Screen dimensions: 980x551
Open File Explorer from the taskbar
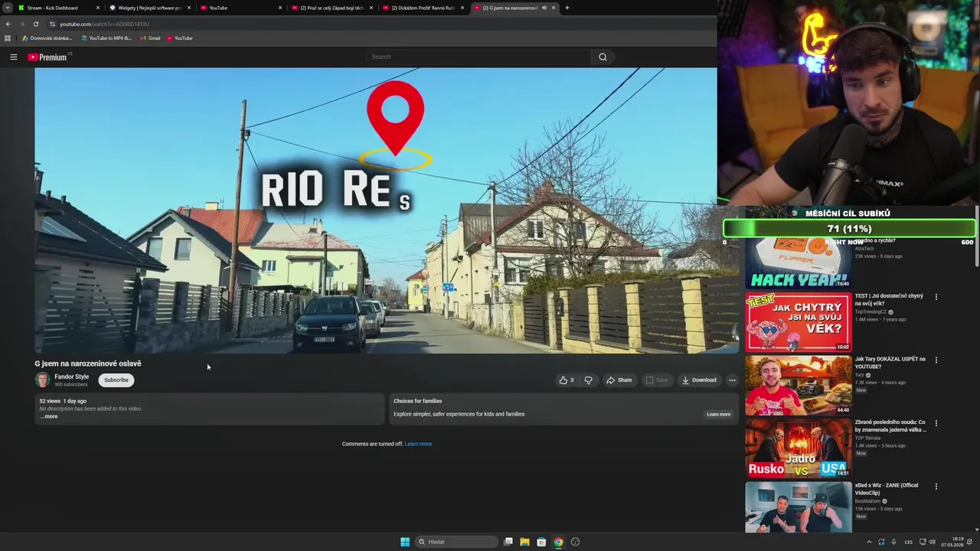coord(524,542)
